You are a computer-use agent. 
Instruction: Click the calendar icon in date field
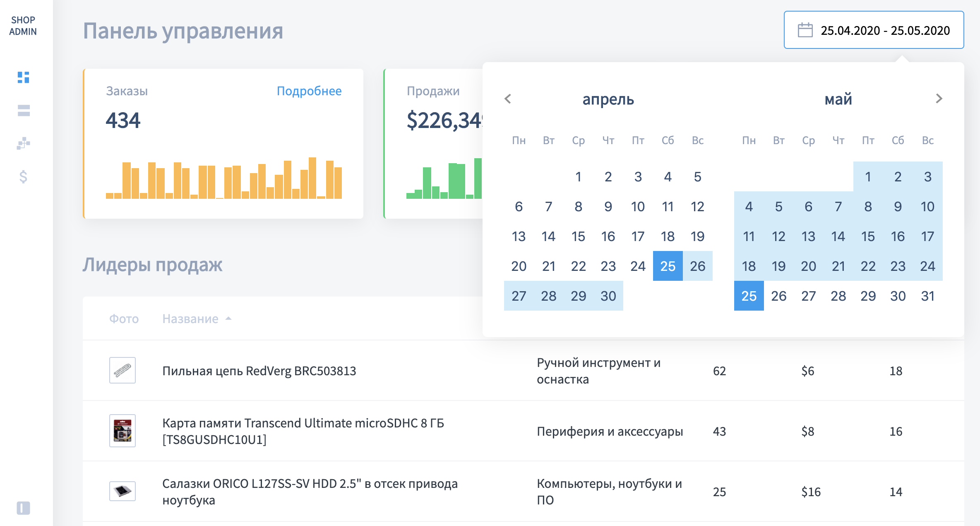pyautogui.click(x=805, y=30)
